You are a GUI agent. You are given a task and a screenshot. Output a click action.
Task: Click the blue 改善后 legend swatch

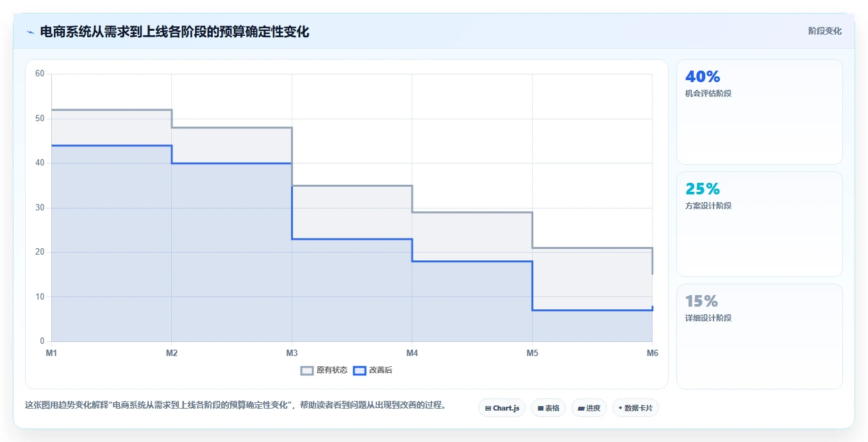(x=360, y=371)
